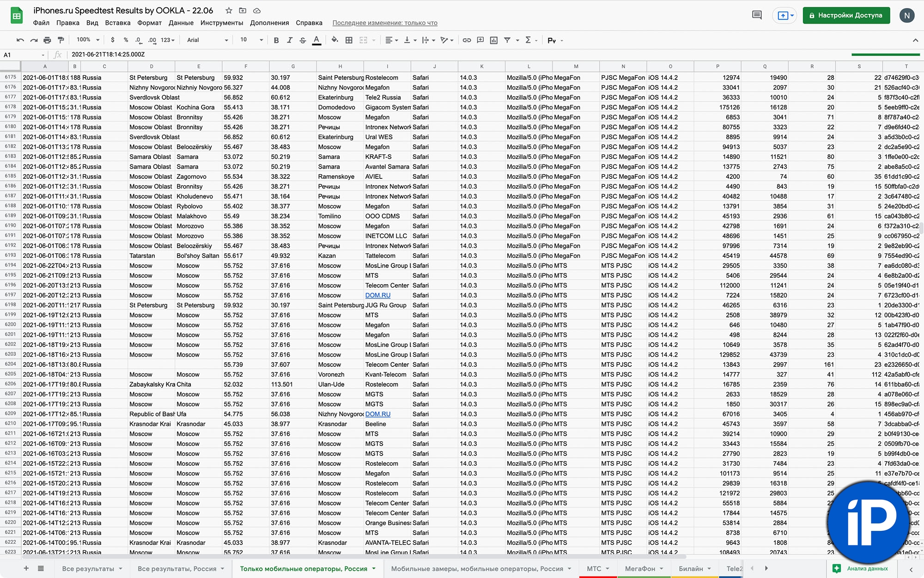924x578 pixels.
Task: Open the Данные menu
Action: (x=181, y=23)
